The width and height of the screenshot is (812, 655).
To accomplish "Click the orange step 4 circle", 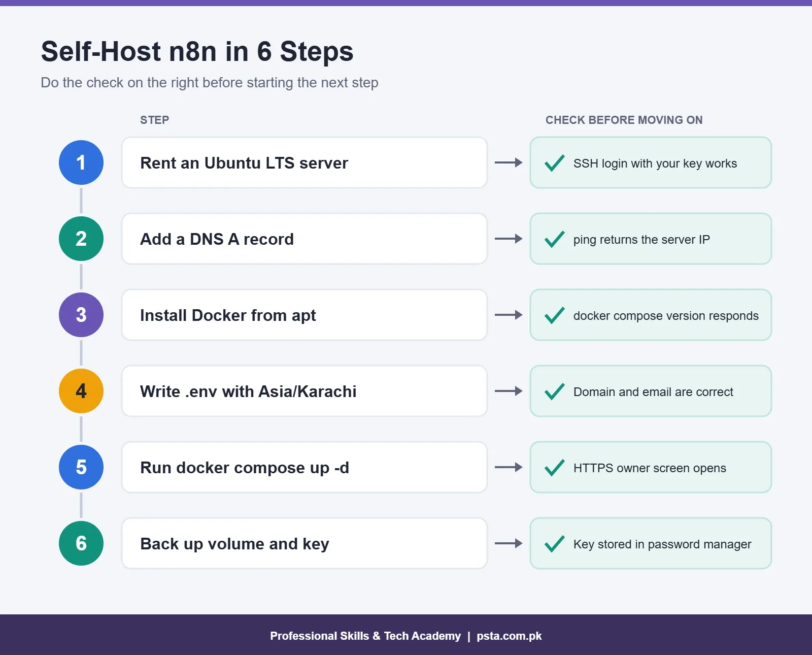I will coord(81,391).
